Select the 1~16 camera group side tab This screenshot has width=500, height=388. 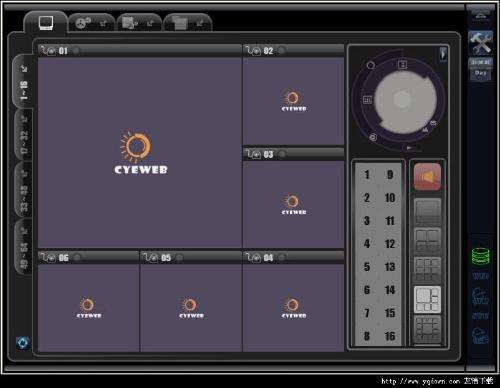point(23,82)
